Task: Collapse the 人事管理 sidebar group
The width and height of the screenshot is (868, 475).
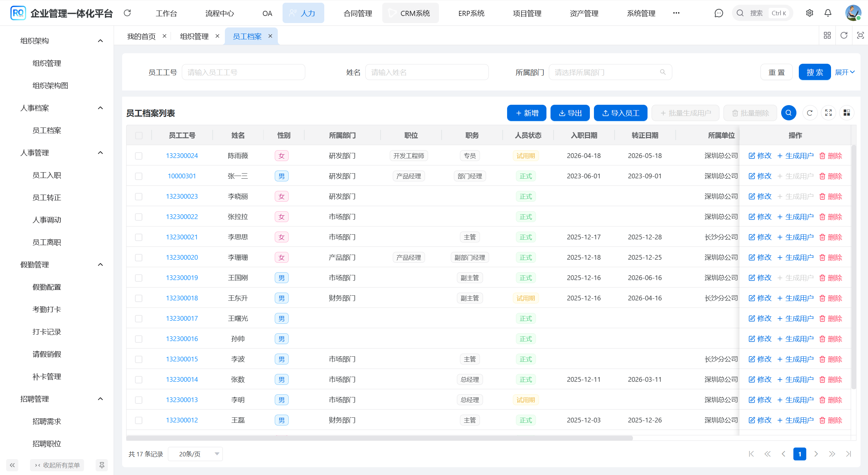Action: [x=100, y=153]
